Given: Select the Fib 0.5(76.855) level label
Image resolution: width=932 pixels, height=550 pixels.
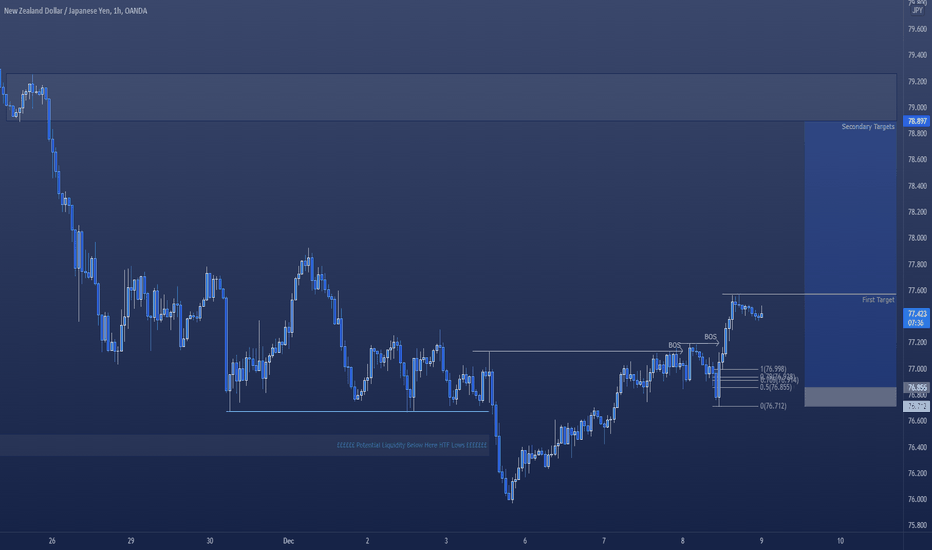Looking at the screenshot, I should [776, 387].
